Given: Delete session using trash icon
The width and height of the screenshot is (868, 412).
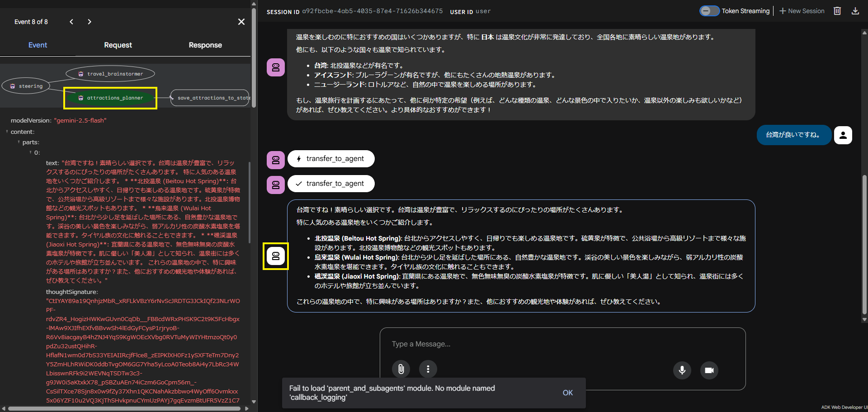Looking at the screenshot, I should [837, 11].
